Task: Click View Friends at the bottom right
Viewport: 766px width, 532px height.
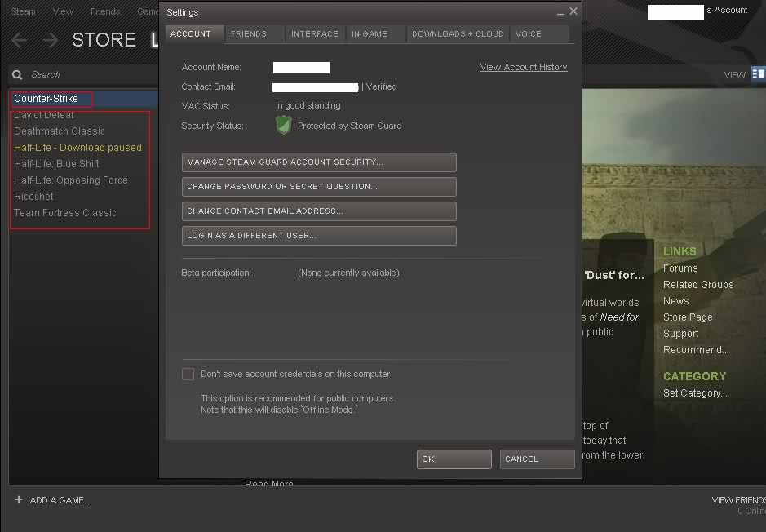Action: (x=738, y=500)
